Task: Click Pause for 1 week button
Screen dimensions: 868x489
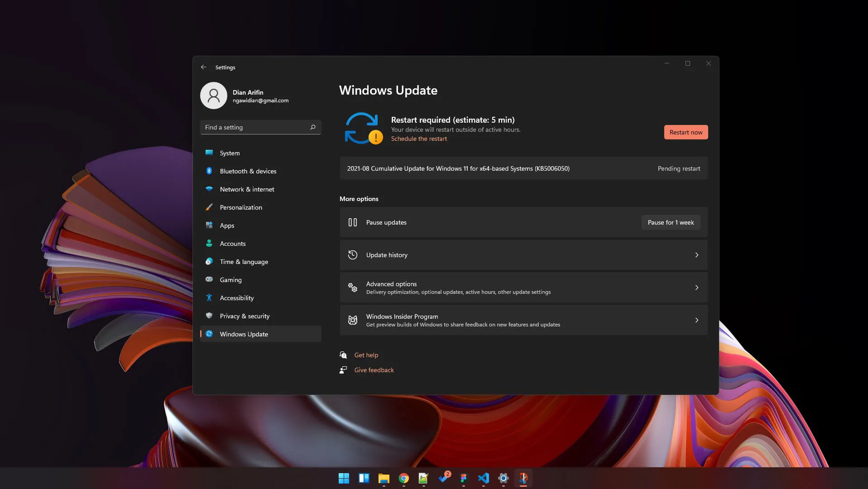Action: 670,222
